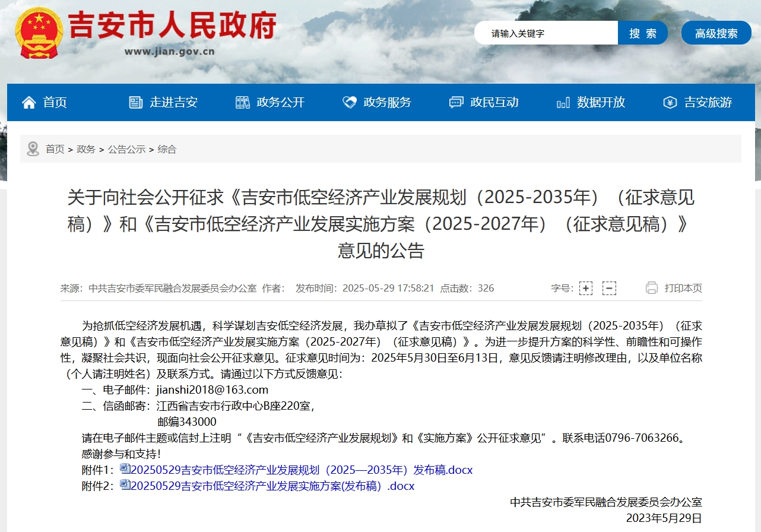Click the 走进吉安 newspaper icon
Image resolution: width=761 pixels, height=532 pixels.
pos(136,103)
